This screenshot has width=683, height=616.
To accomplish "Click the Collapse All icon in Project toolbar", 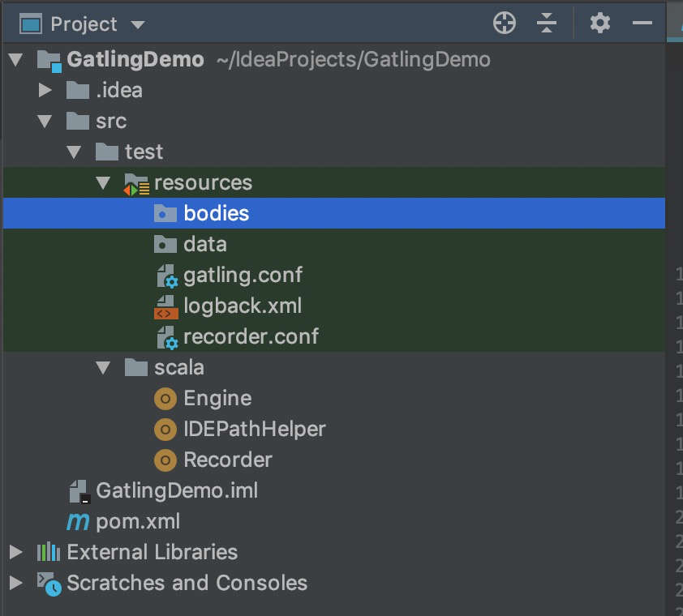I will tap(547, 23).
